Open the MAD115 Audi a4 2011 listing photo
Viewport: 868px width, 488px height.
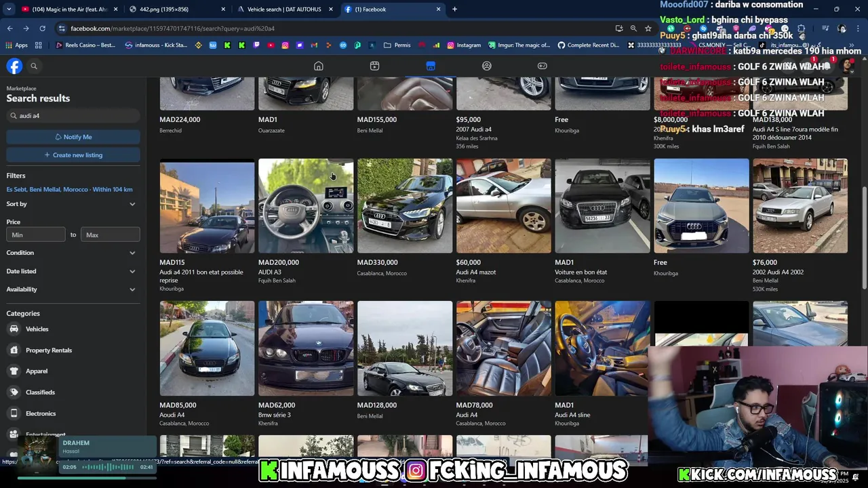click(x=207, y=206)
